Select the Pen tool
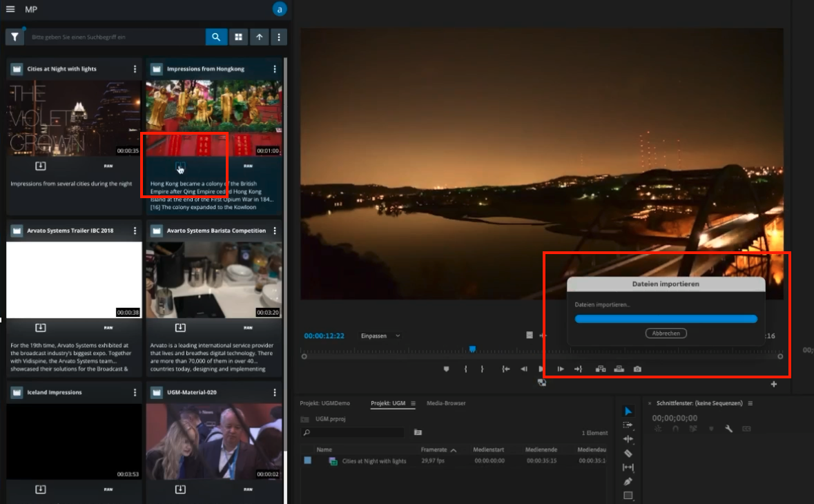This screenshot has width=814, height=504. click(628, 481)
